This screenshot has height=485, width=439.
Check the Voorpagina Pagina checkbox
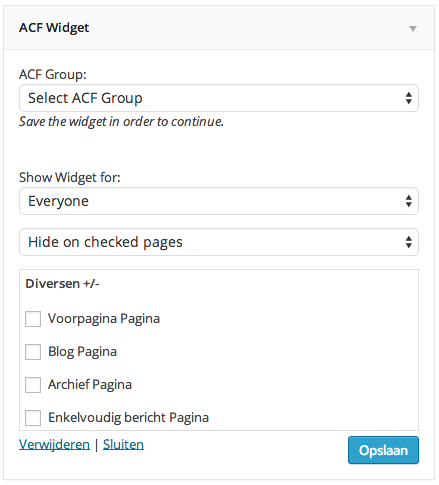pyautogui.click(x=33, y=319)
